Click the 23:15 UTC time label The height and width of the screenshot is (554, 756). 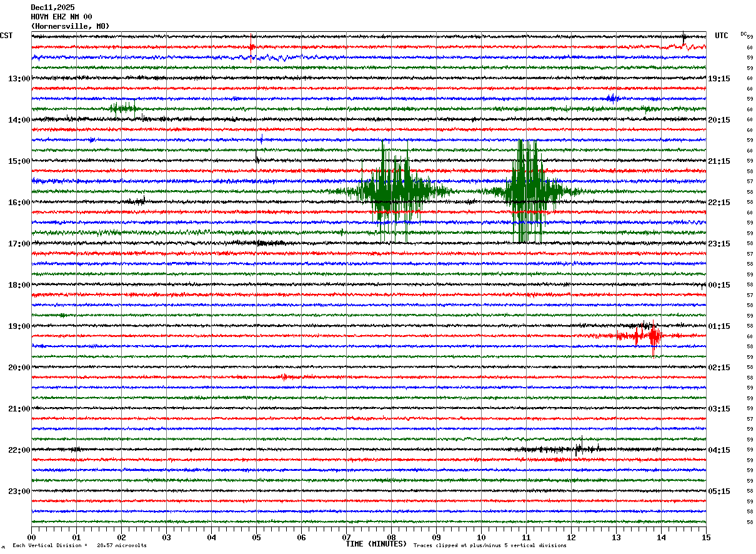coord(719,244)
